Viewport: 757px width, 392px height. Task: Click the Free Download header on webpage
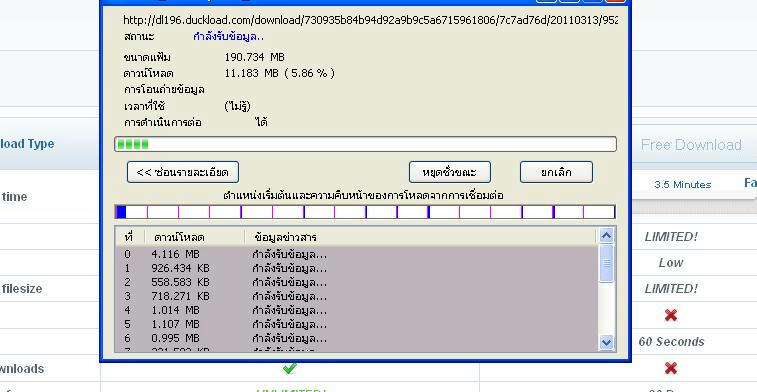click(x=691, y=145)
